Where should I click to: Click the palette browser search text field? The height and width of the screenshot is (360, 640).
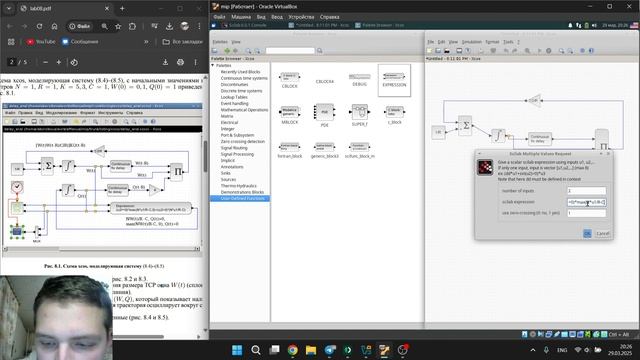tap(290, 51)
